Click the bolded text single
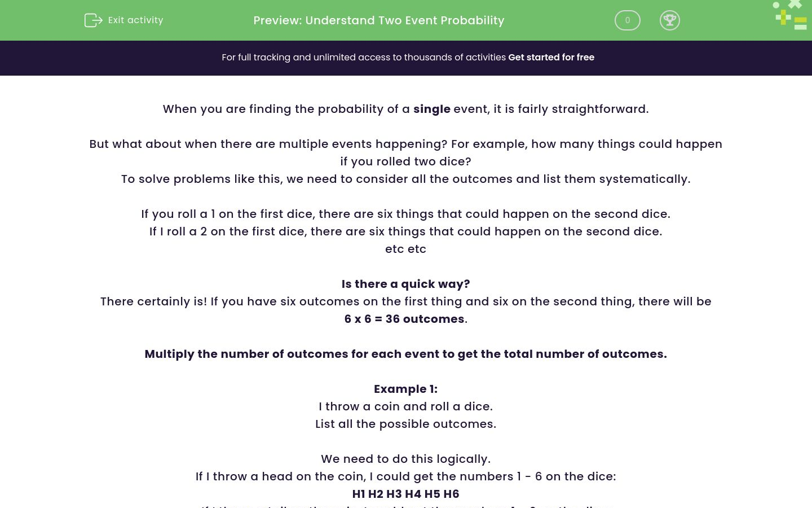 point(432,109)
